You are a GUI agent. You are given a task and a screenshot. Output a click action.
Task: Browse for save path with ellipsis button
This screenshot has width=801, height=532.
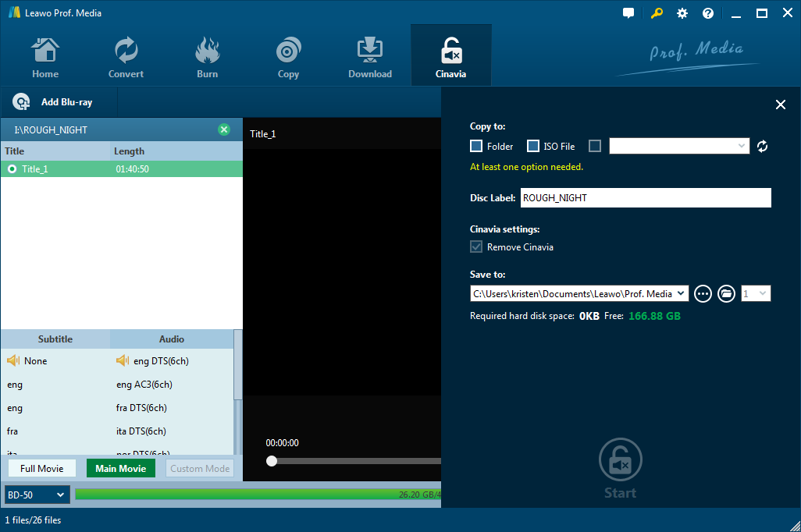tap(703, 294)
